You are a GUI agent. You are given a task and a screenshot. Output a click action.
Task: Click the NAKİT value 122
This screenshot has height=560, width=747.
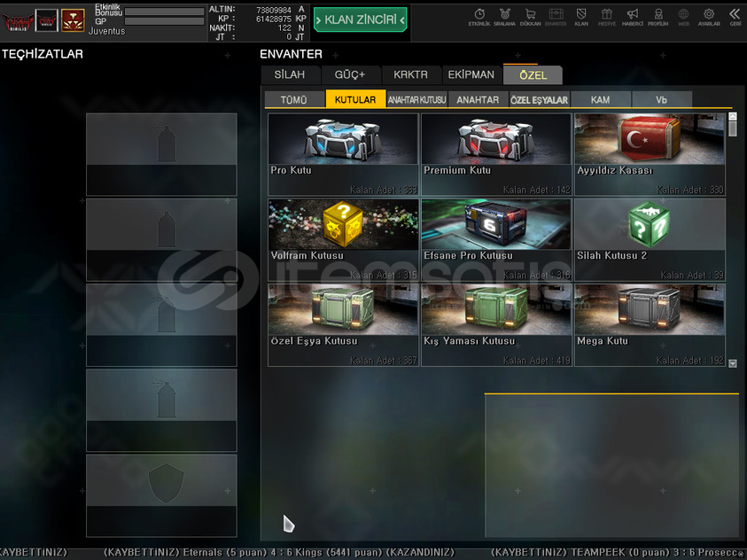284,28
